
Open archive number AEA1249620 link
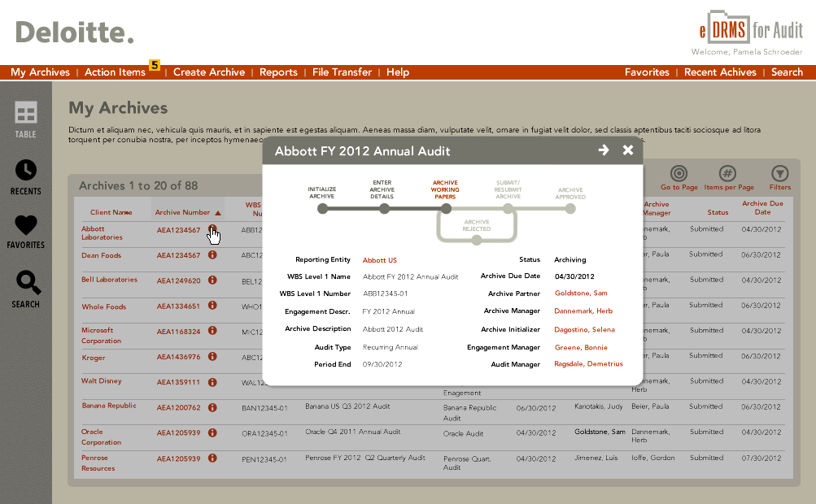pos(178,281)
